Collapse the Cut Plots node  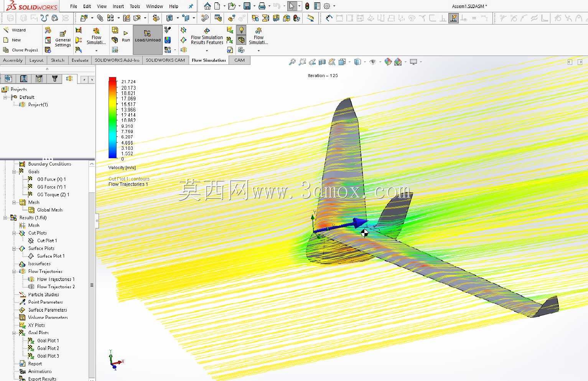tap(14, 233)
